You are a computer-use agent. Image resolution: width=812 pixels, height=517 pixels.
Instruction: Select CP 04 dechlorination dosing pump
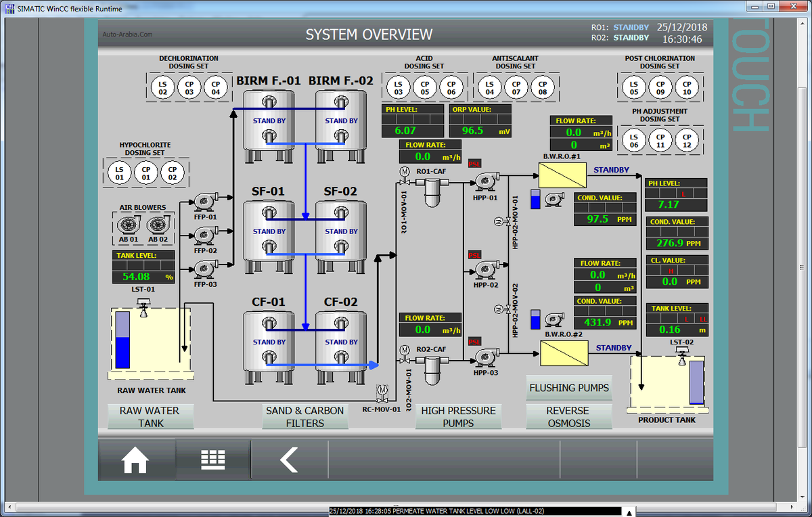[216, 87]
